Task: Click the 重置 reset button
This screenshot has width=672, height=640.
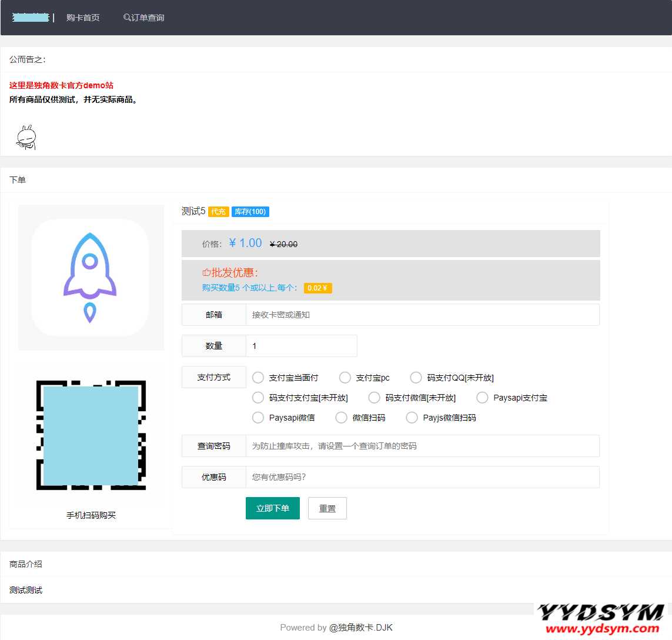Action: point(327,508)
